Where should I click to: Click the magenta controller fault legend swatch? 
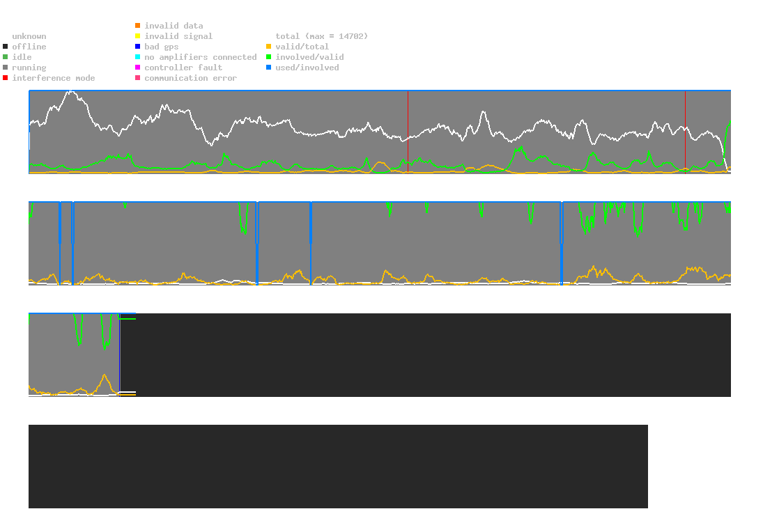click(138, 68)
